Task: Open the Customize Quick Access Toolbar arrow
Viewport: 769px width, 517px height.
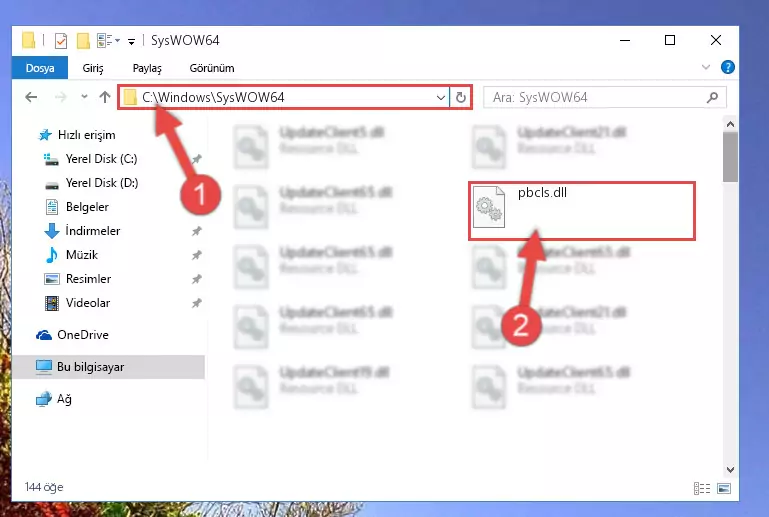Action: pyautogui.click(x=131, y=41)
